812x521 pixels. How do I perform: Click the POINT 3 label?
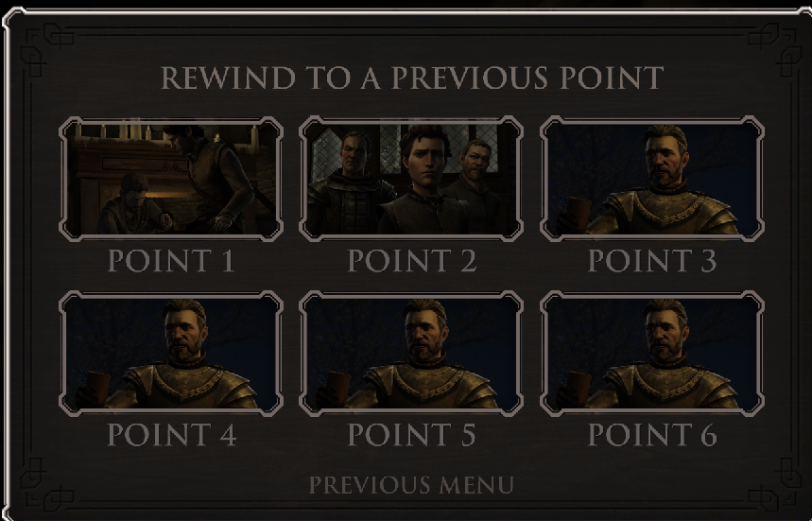pyautogui.click(x=652, y=261)
